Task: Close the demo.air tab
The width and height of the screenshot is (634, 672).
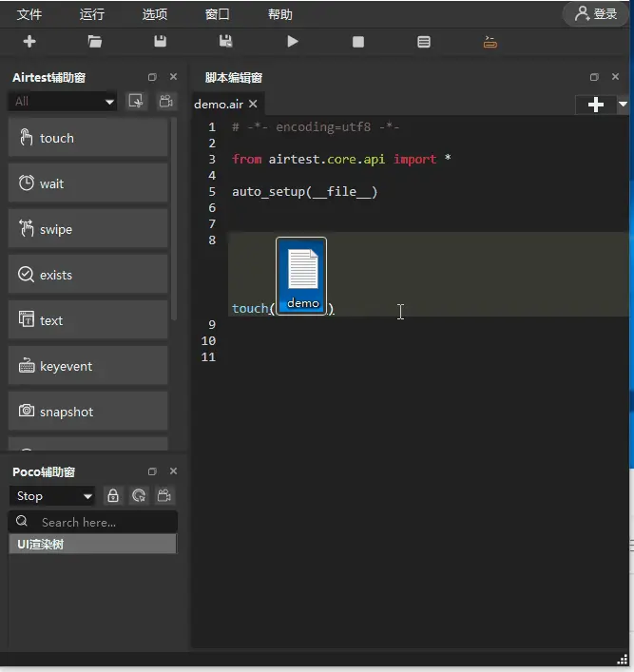Action: click(x=253, y=104)
